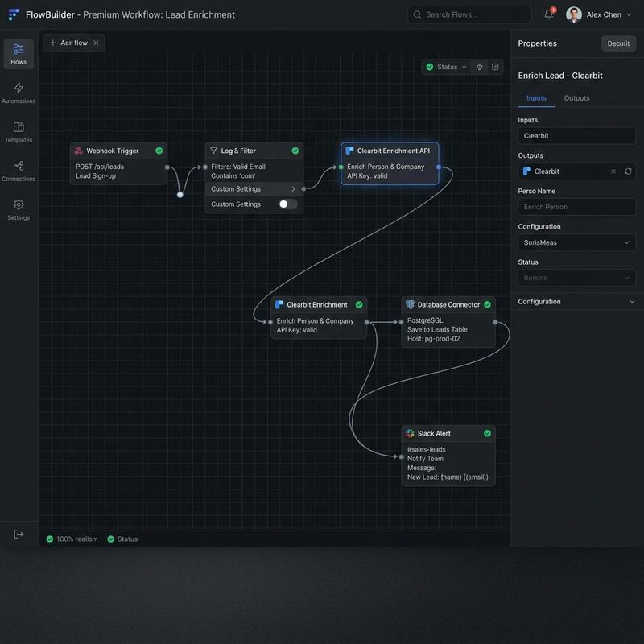
Task: Open the notifications bell
Action: coord(549,14)
